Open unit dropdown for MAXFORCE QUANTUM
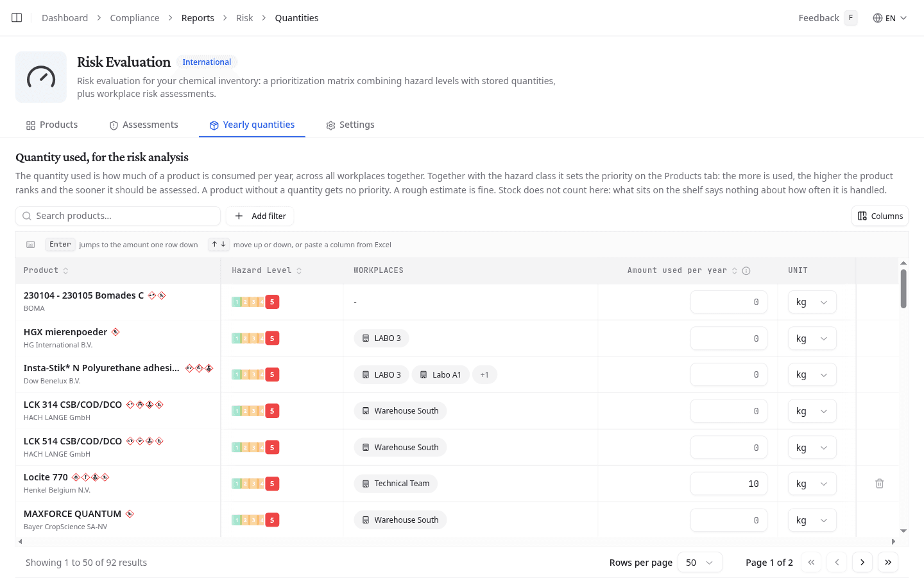This screenshot has height=578, width=924. [x=812, y=520]
